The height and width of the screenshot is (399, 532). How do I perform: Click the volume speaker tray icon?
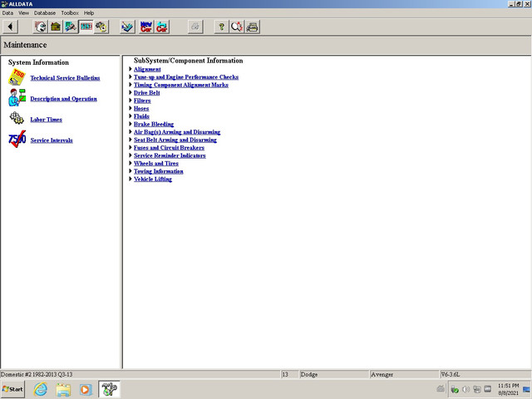(465, 389)
